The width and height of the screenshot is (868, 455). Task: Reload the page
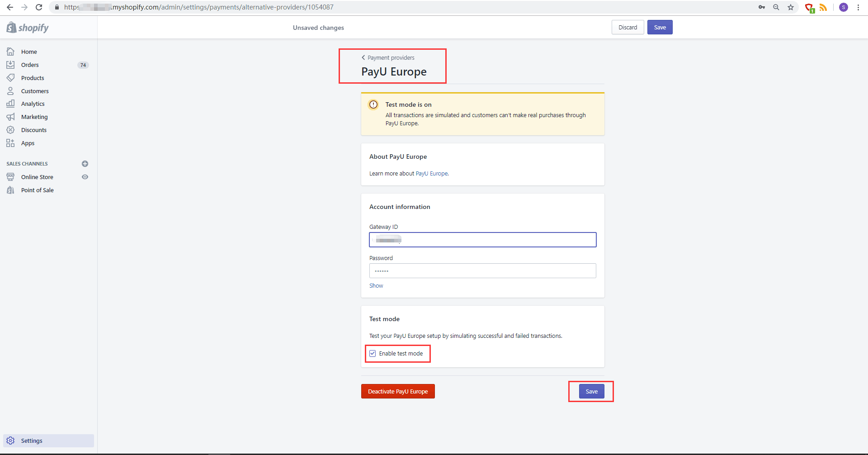point(39,7)
